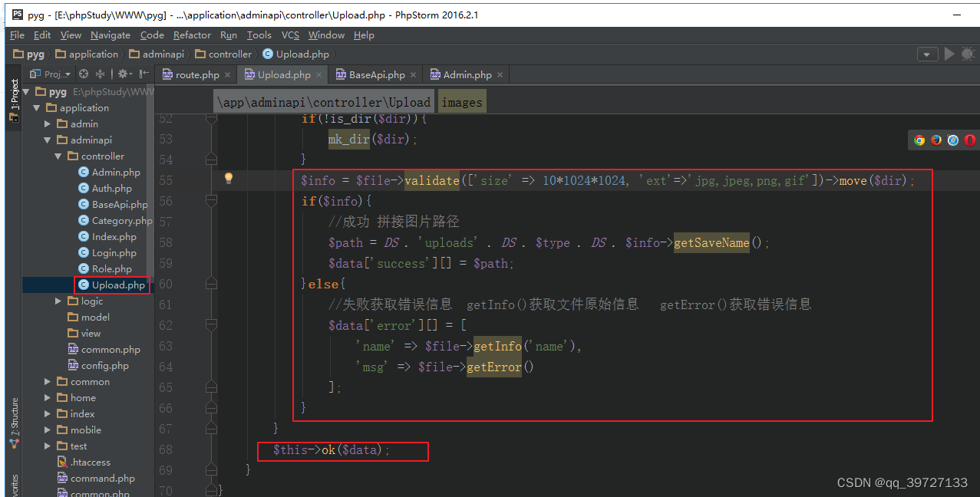Screen dimensions: 980x497
Task: Open the View menu
Action: point(71,35)
